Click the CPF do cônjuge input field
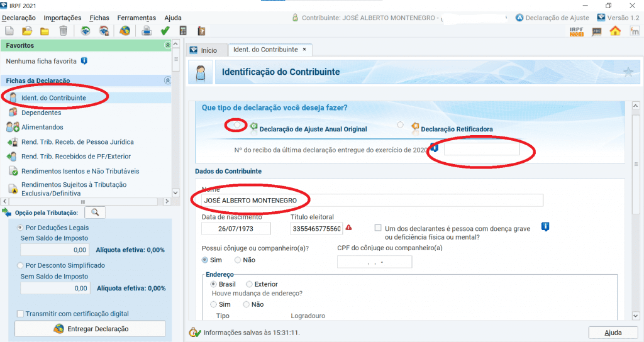The image size is (644, 342). pos(375,262)
